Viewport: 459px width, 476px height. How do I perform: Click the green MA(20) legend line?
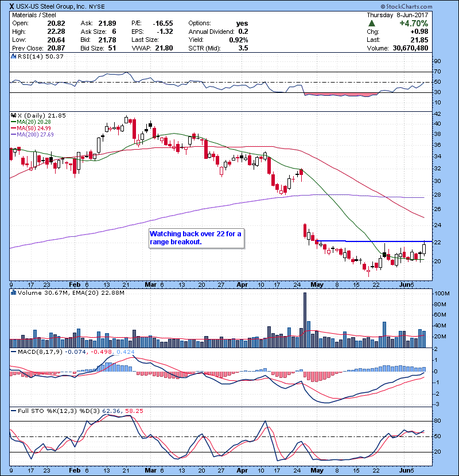tap(13, 122)
